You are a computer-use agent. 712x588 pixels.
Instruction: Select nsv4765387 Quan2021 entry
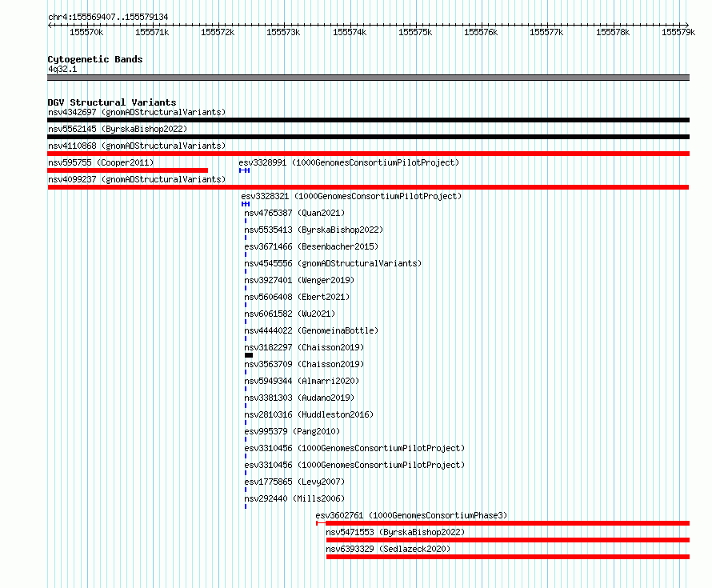point(294,213)
